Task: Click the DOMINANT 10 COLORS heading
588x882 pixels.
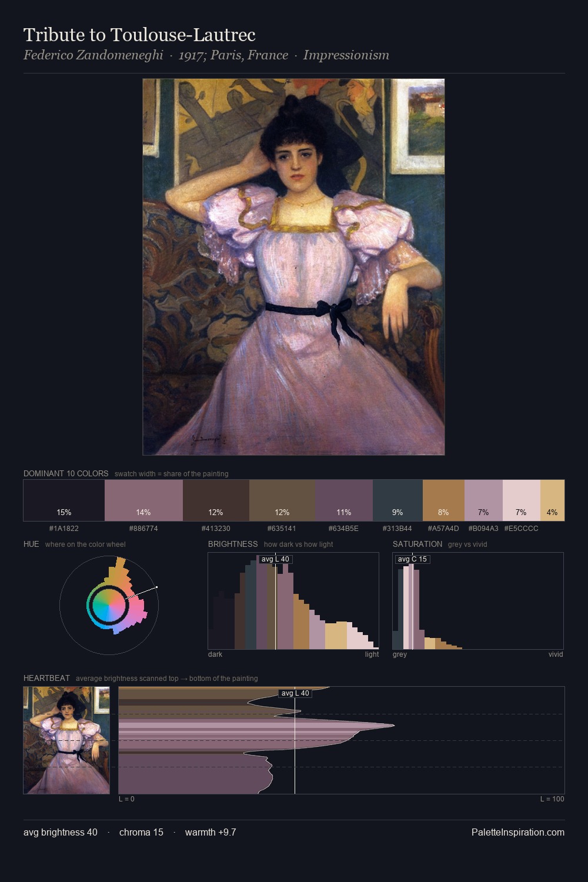Action: 66,473
